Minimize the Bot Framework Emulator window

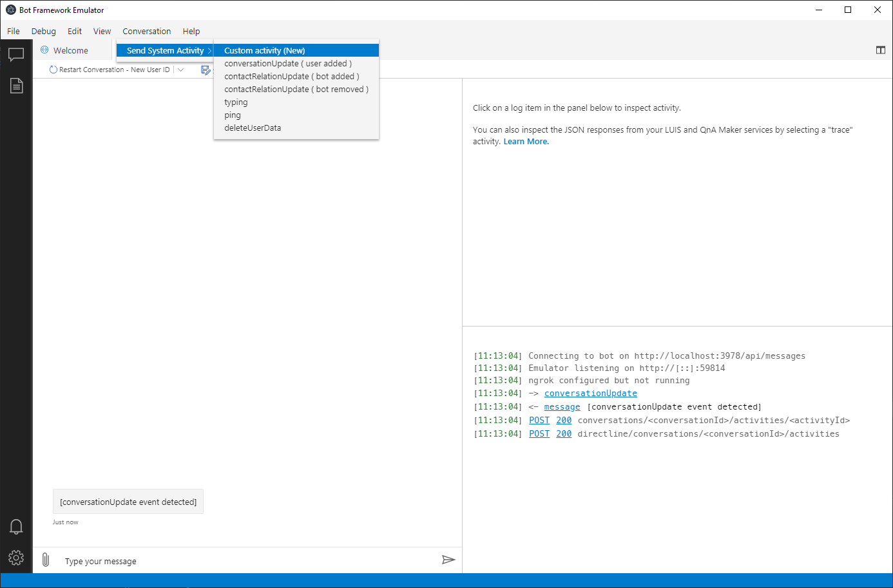coord(819,10)
